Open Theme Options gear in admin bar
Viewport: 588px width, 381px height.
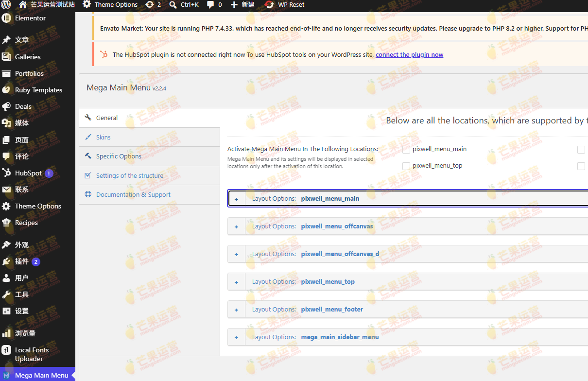coord(87,4)
